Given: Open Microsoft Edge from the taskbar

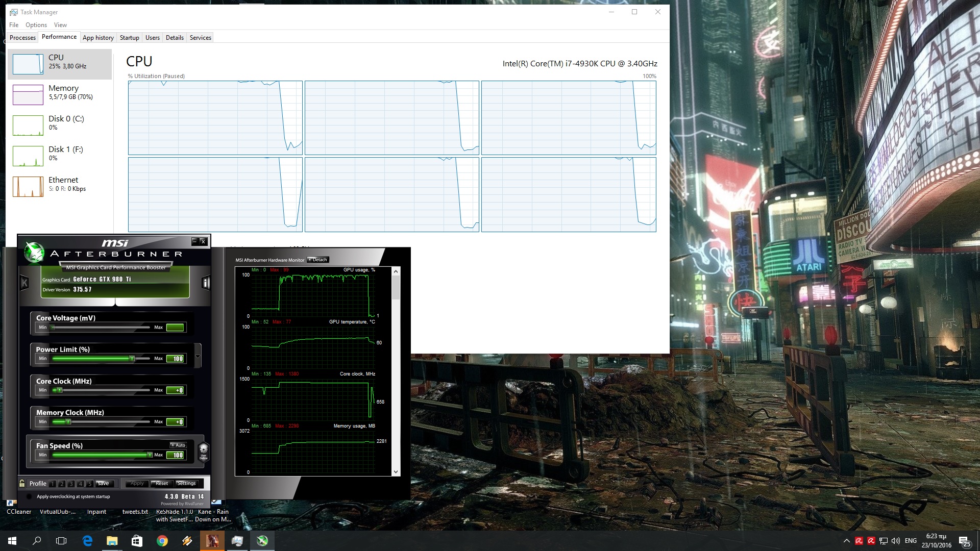Looking at the screenshot, I should click(87, 541).
